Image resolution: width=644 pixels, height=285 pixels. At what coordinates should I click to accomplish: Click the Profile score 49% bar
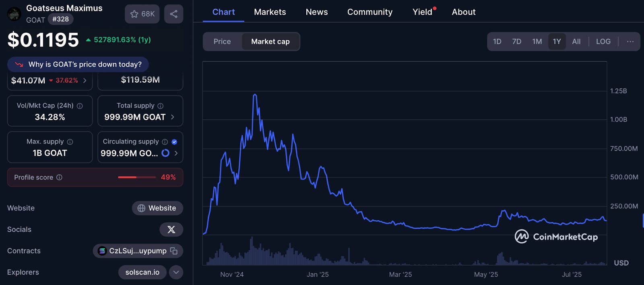137,177
